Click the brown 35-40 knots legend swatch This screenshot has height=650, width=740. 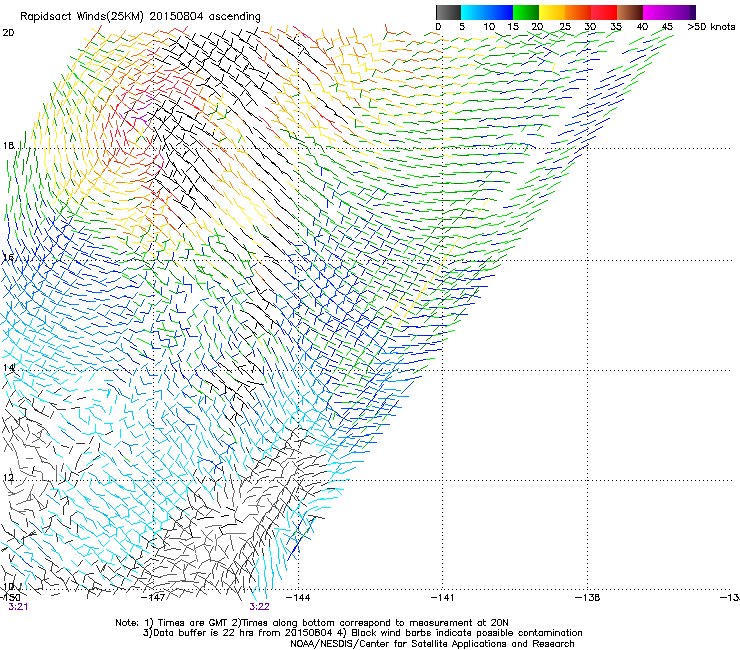pyautogui.click(x=630, y=12)
